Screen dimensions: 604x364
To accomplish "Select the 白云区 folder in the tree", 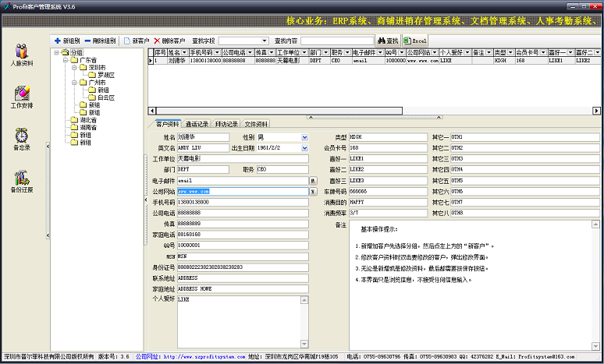I will point(106,97).
